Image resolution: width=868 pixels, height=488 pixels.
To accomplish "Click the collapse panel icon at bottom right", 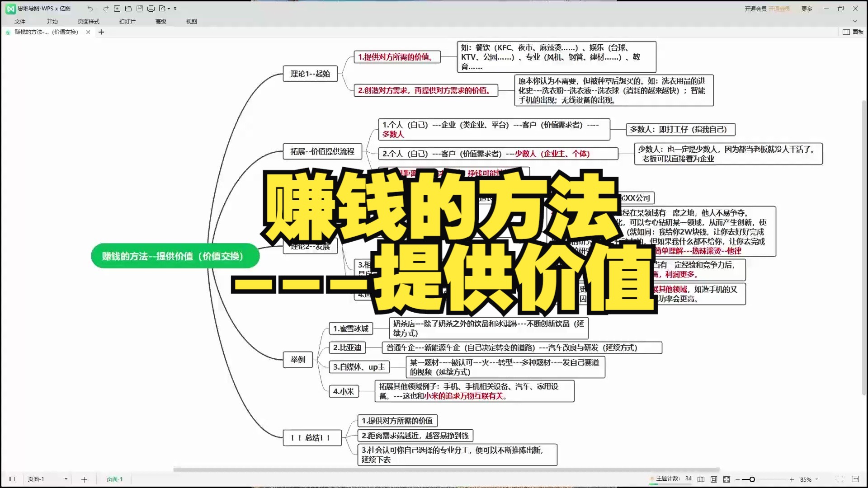I will (856, 479).
